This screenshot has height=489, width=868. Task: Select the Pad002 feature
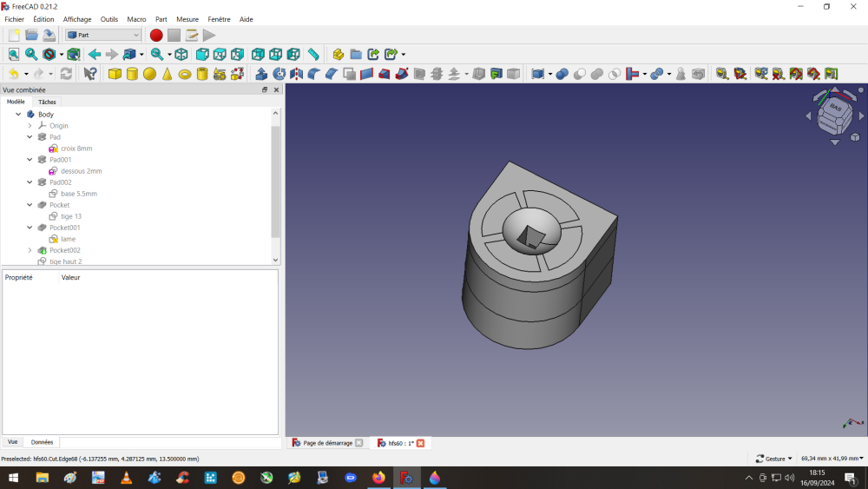tap(61, 182)
